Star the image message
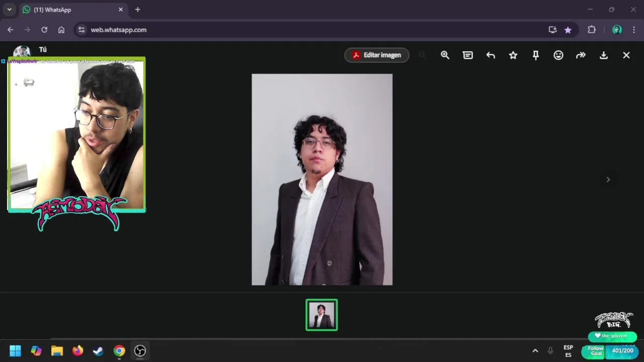Viewport: 644px width, 362px height. [513, 55]
